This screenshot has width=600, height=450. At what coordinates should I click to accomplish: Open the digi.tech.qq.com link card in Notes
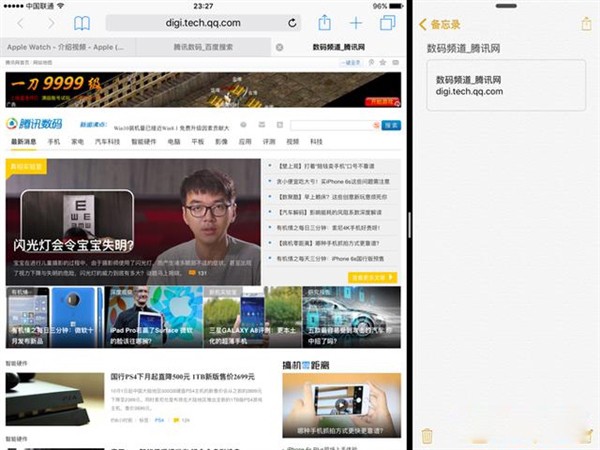(x=506, y=85)
